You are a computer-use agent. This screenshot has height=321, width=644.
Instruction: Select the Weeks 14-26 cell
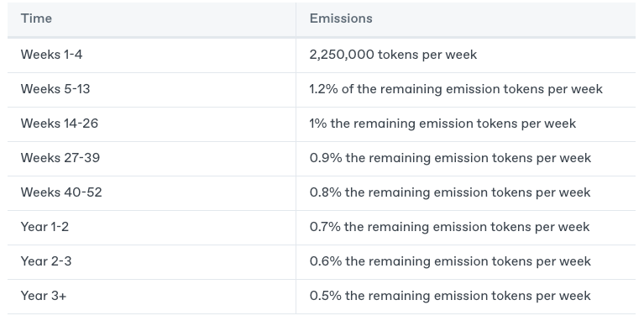click(x=151, y=124)
